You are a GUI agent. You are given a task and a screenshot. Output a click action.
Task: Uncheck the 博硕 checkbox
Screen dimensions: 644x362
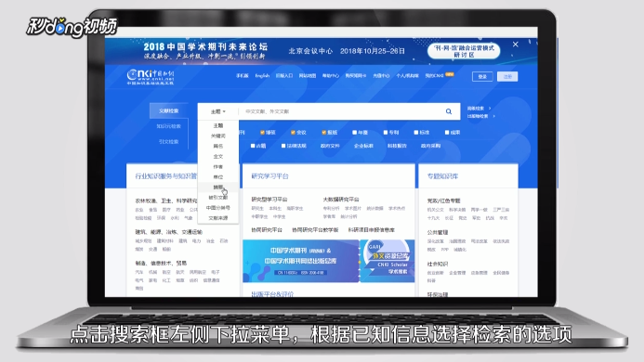(262, 133)
